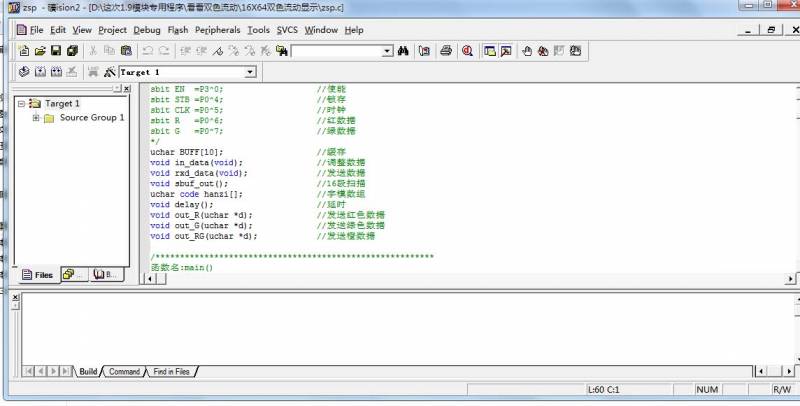
Task: Click the Paste clipboard icon
Action: click(x=126, y=50)
